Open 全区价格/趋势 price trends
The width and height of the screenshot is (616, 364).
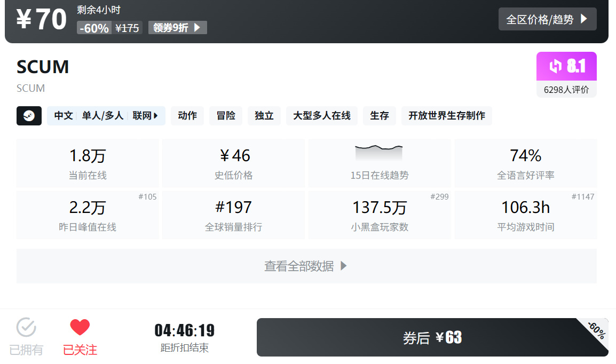(547, 19)
